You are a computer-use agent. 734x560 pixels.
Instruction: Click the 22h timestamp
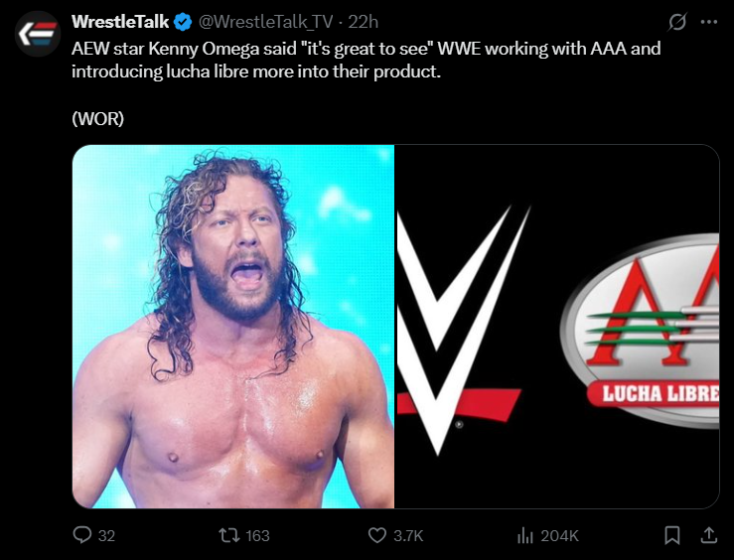tap(364, 22)
